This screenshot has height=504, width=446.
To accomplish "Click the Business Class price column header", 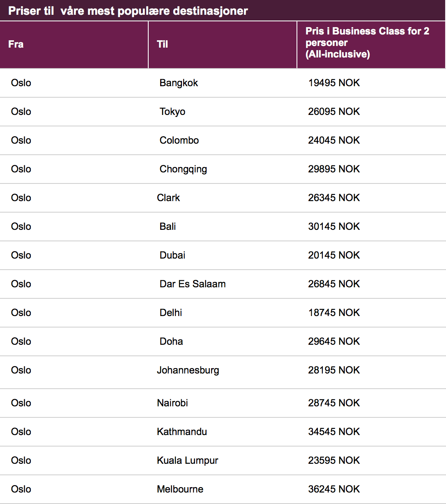I will click(367, 43).
